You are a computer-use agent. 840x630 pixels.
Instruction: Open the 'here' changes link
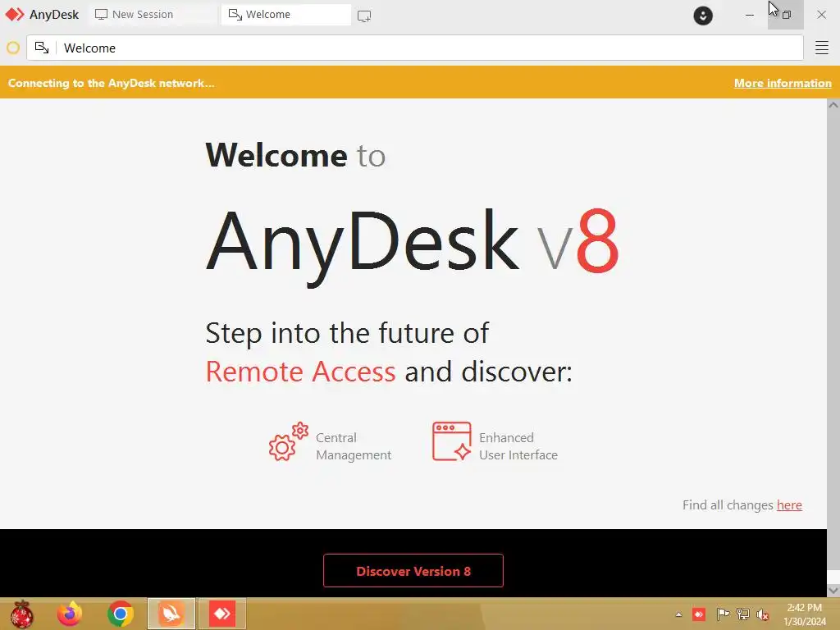click(x=789, y=505)
